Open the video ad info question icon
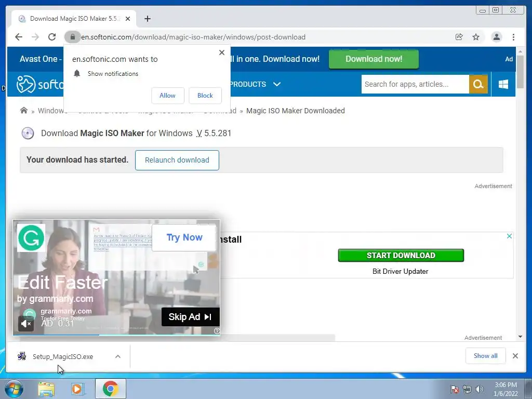This screenshot has height=399, width=532. (217, 331)
